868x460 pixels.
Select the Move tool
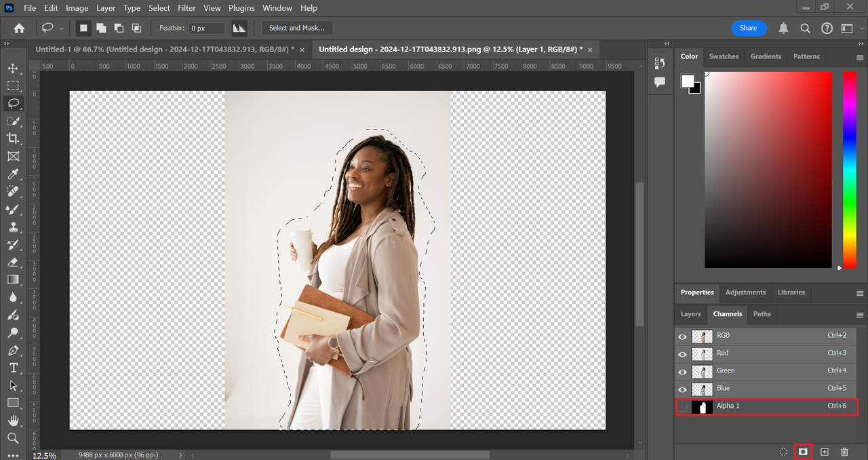pyautogui.click(x=13, y=69)
